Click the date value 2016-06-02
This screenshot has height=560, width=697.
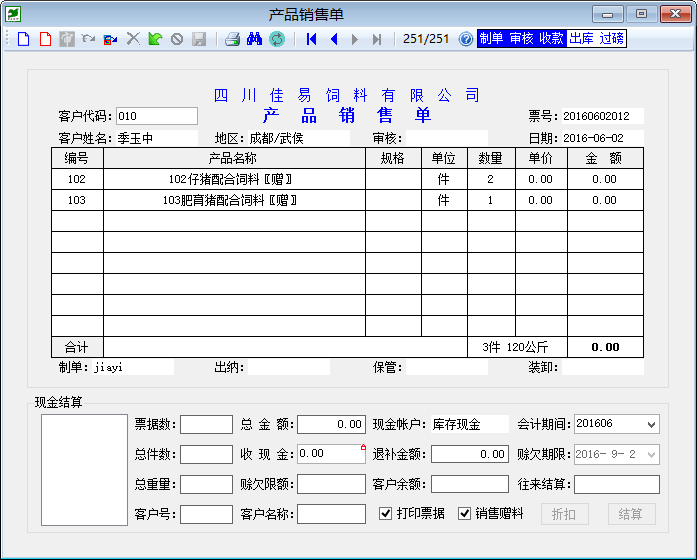point(593,138)
